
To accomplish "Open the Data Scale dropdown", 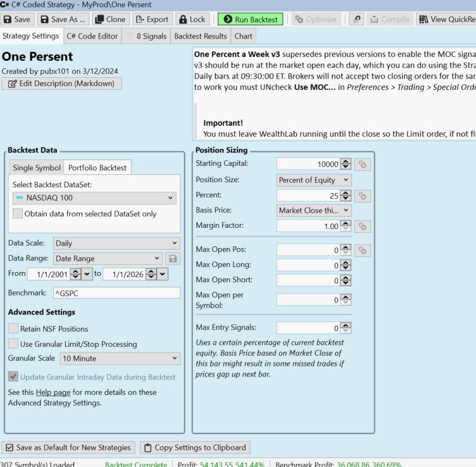I will coord(116,242).
